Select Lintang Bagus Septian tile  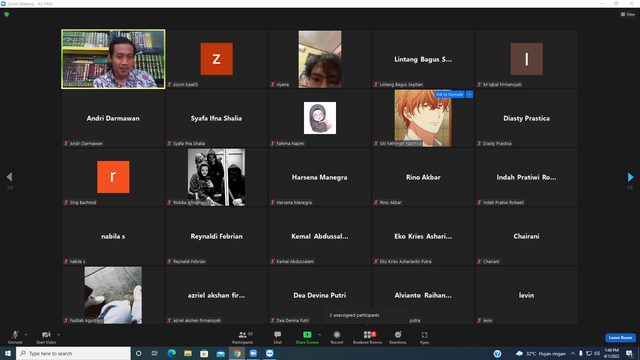coord(423,59)
